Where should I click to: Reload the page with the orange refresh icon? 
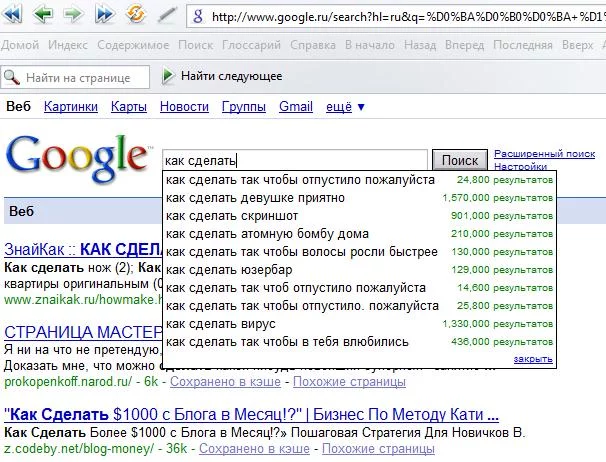pyautogui.click(x=135, y=14)
